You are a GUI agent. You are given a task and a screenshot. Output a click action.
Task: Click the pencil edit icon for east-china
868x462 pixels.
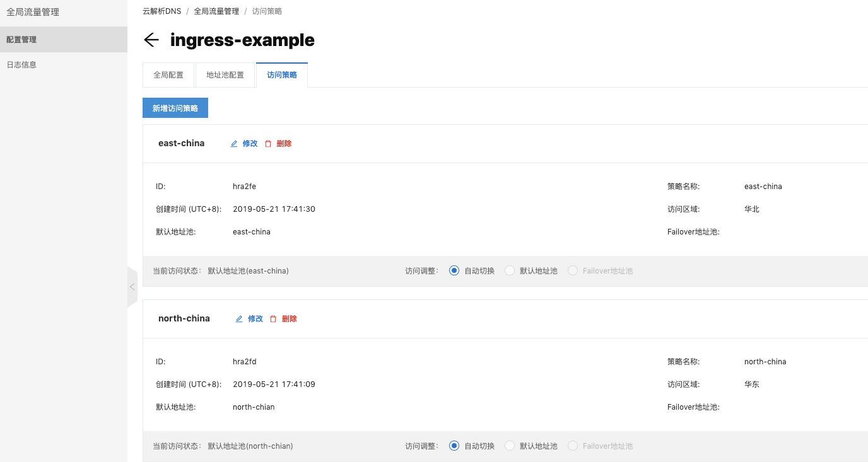pos(234,144)
